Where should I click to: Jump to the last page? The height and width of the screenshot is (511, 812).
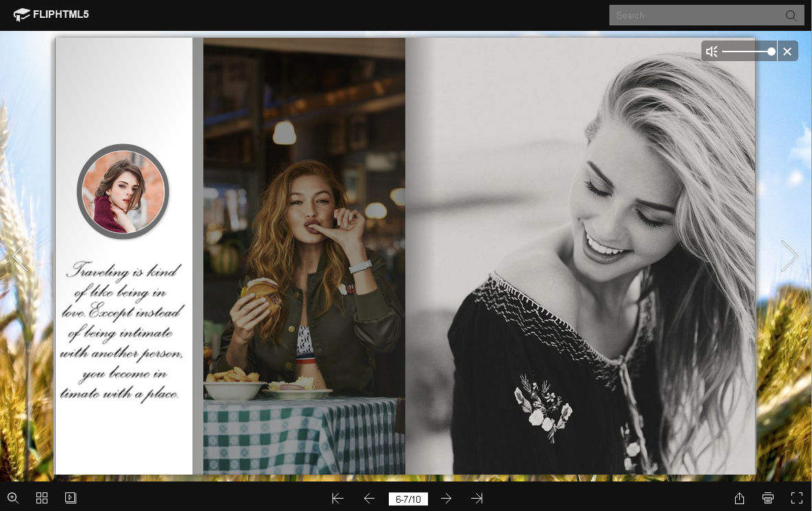click(x=477, y=499)
